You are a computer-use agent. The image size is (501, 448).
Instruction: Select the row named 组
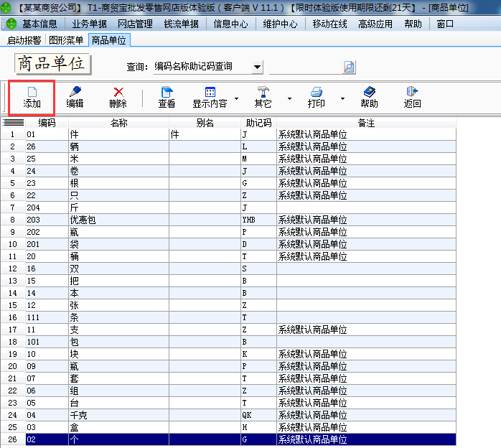click(228, 391)
